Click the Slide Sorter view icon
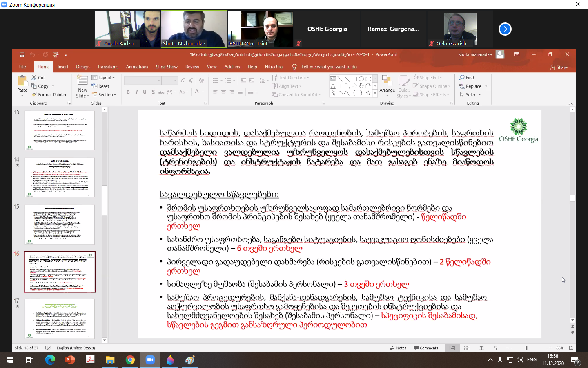This screenshot has height=368, width=588. (x=467, y=348)
